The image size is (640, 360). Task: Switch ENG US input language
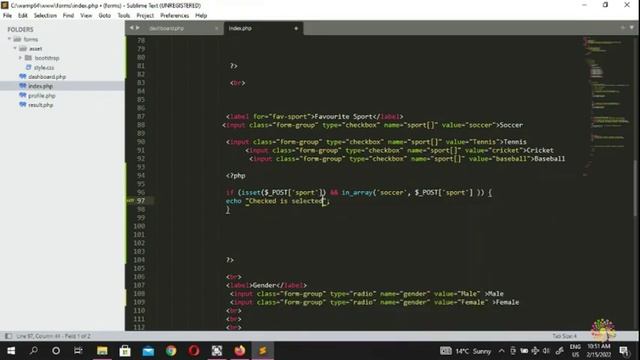coord(575,351)
